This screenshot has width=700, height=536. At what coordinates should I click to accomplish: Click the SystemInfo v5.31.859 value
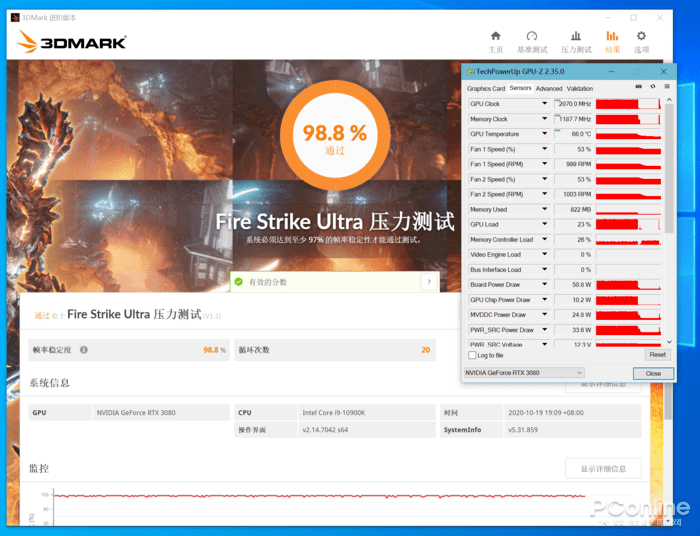[523, 430]
